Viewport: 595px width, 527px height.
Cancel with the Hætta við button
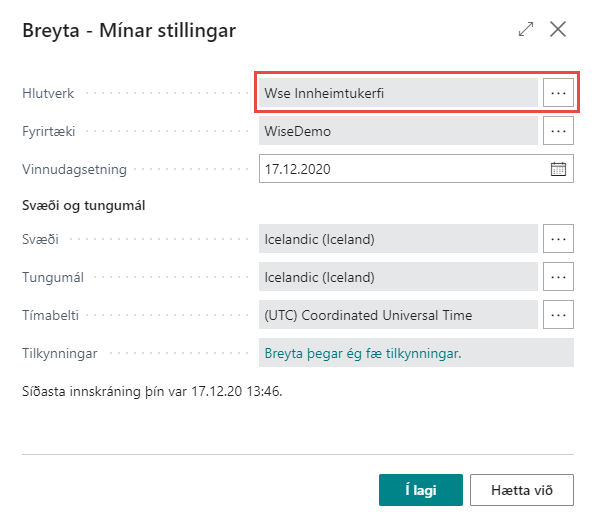[x=522, y=490]
